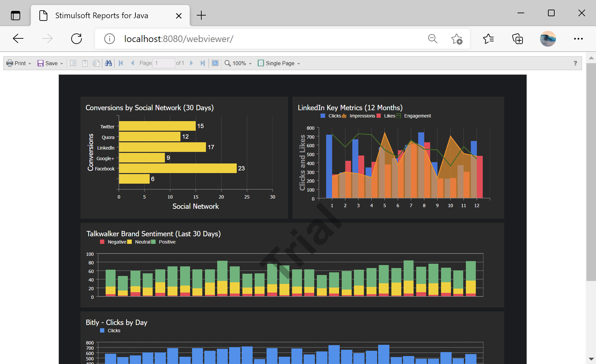Click the scrollbar down arrow

pos(591,359)
